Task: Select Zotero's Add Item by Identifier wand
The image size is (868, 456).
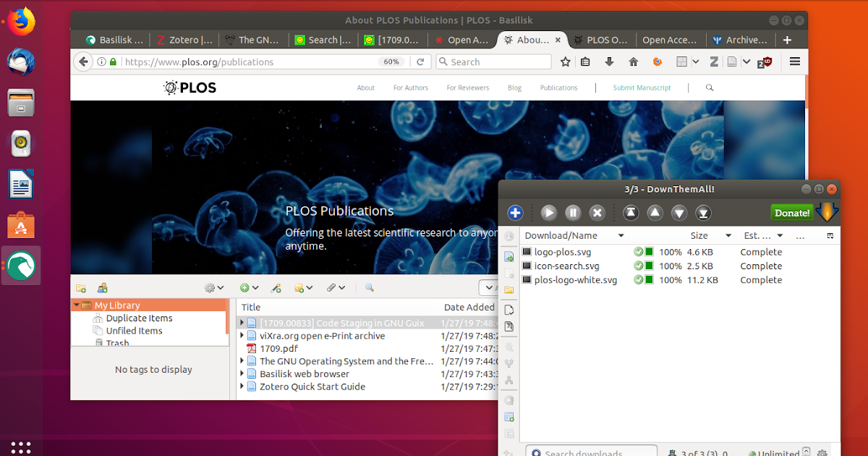Action: pyautogui.click(x=274, y=287)
